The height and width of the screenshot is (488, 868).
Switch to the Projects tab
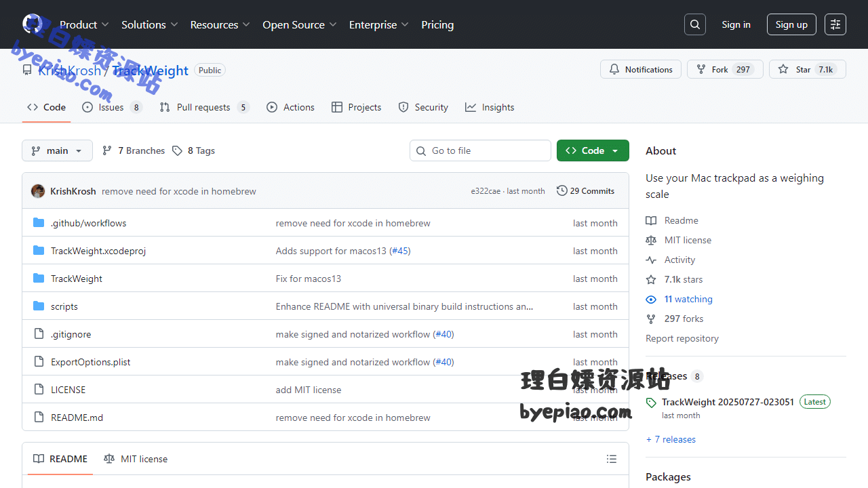pos(356,107)
